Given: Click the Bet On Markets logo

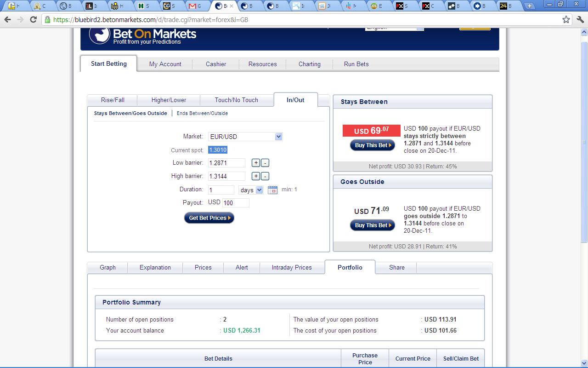Looking at the screenshot, I should [142, 36].
